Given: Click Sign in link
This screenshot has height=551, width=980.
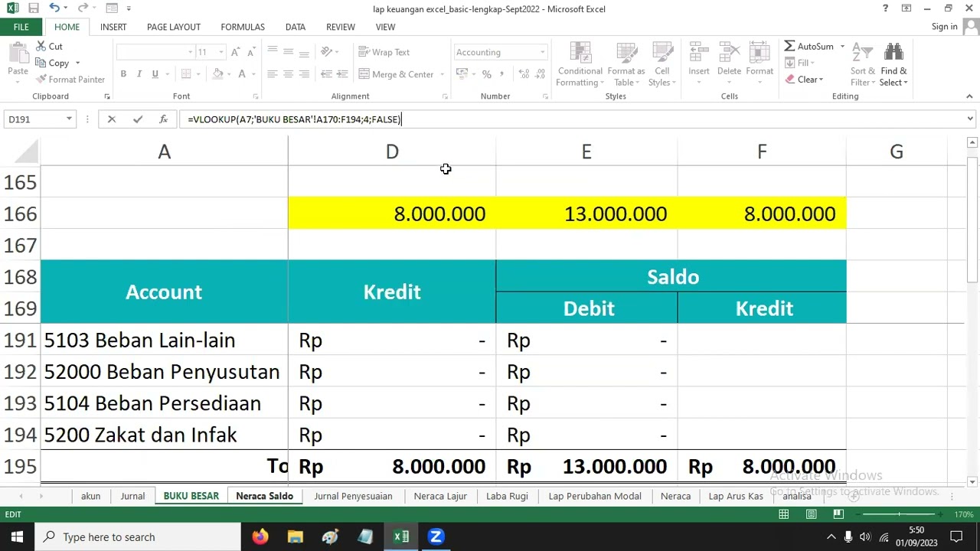Looking at the screenshot, I should pyautogui.click(x=944, y=27).
